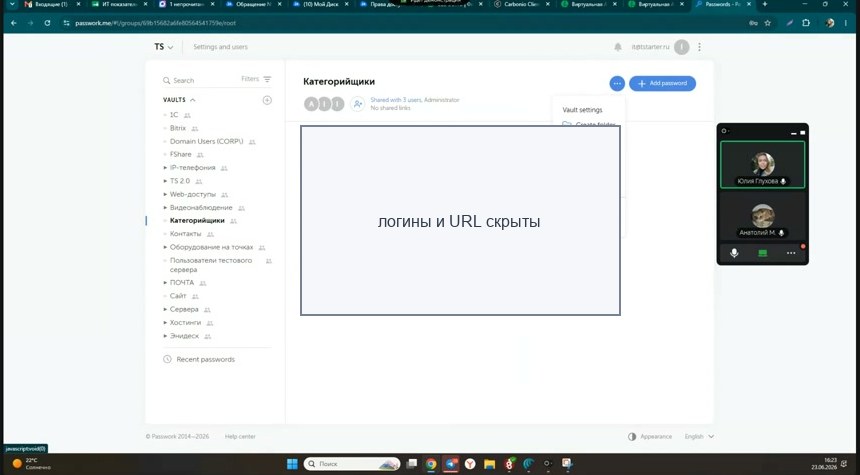Collapse the VAULTS section chevron
This screenshot has width=860, height=475.
pos(193,100)
